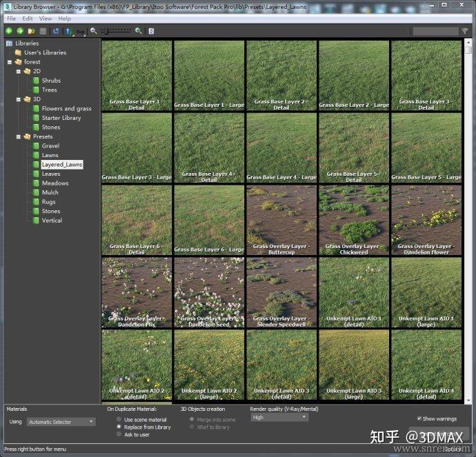Open the Flowers and grass library
Screen dimensions: 476x457
point(66,108)
